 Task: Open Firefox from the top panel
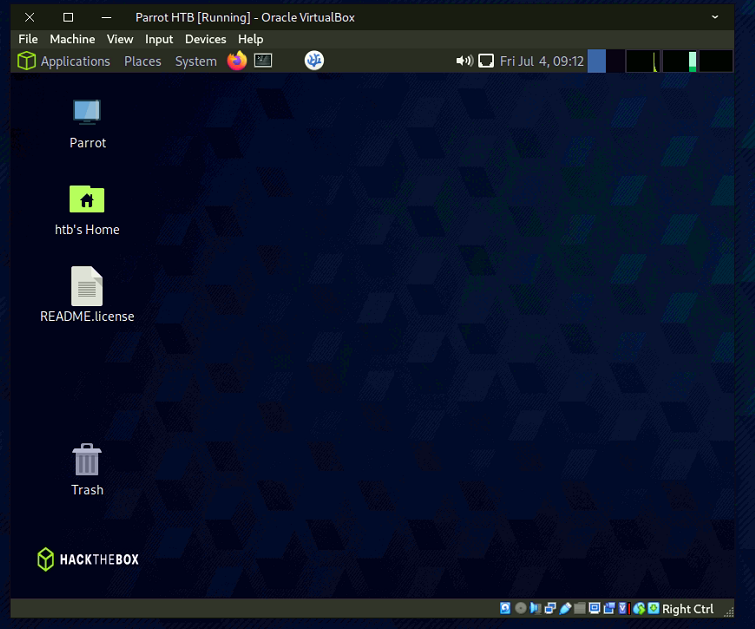point(236,61)
